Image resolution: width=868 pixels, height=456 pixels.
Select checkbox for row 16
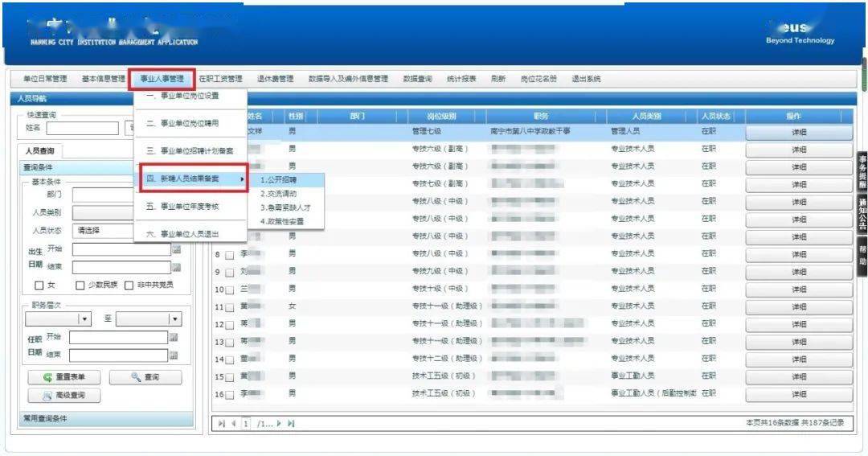pos(229,394)
